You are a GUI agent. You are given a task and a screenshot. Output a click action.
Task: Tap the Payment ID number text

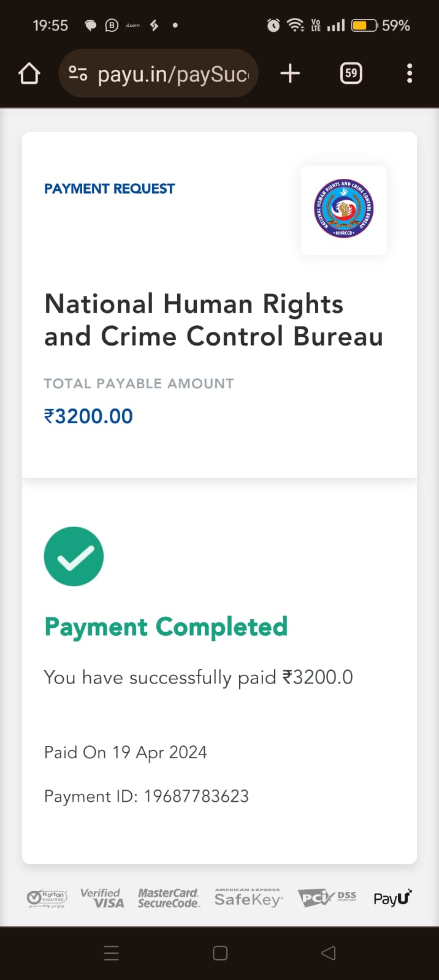coord(196,796)
